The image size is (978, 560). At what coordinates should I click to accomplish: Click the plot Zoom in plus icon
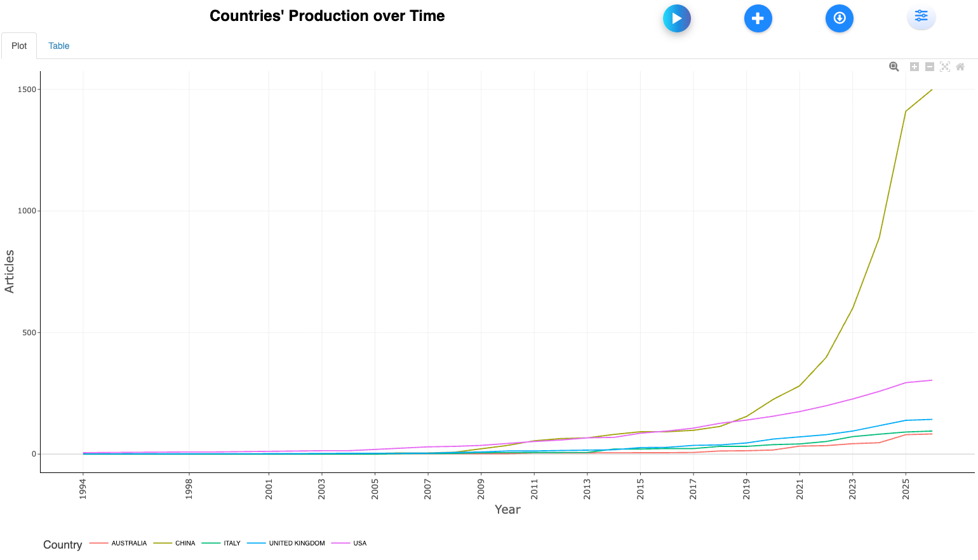click(x=914, y=67)
